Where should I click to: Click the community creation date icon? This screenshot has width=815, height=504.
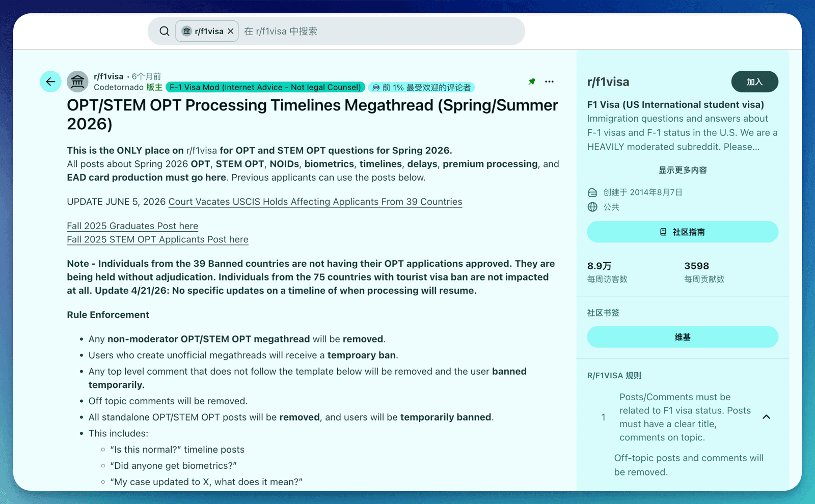[x=592, y=192]
